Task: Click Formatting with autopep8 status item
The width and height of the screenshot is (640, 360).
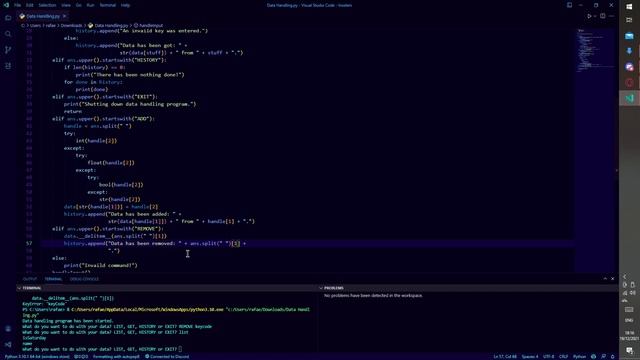Action: pyautogui.click(x=116, y=357)
